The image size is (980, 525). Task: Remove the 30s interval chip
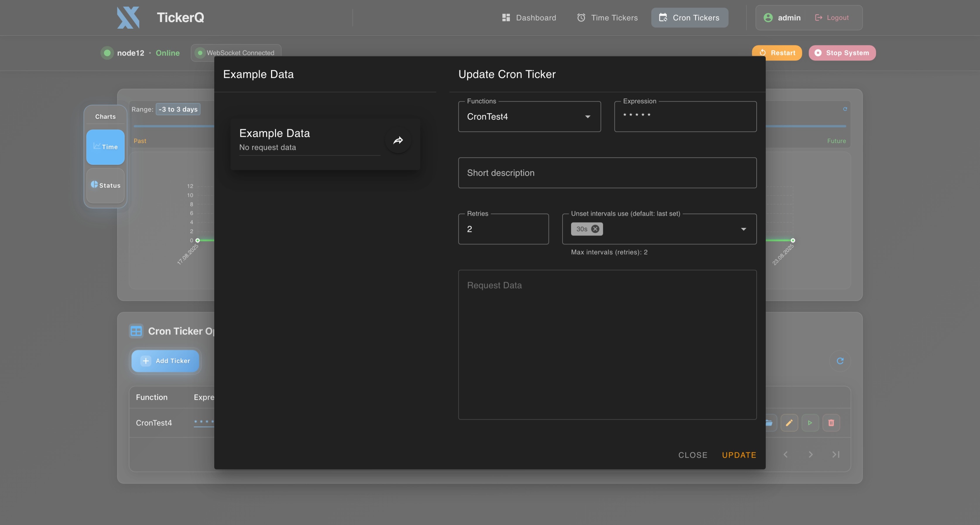point(595,229)
